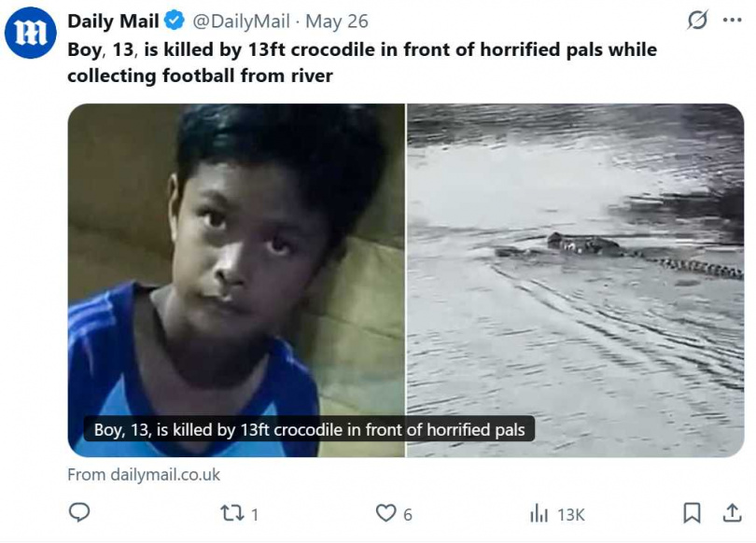Open the Daily Mail profile avatar
The height and width of the screenshot is (543, 756).
(x=31, y=33)
